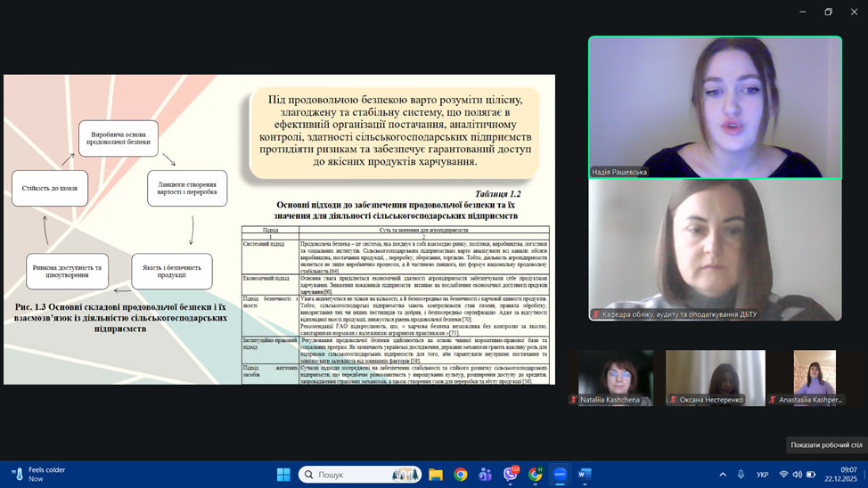This screenshot has width=868, height=488.
Task: Select Оксана Нестеренко's video thumbnail
Action: (x=715, y=378)
